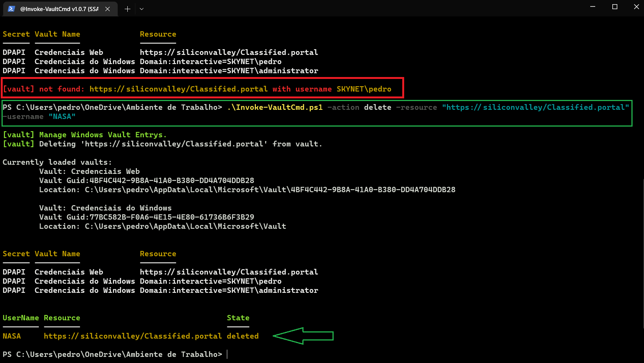644x363 pixels.
Task: Click the top 'Credenciais Web' row
Action: 161,52
